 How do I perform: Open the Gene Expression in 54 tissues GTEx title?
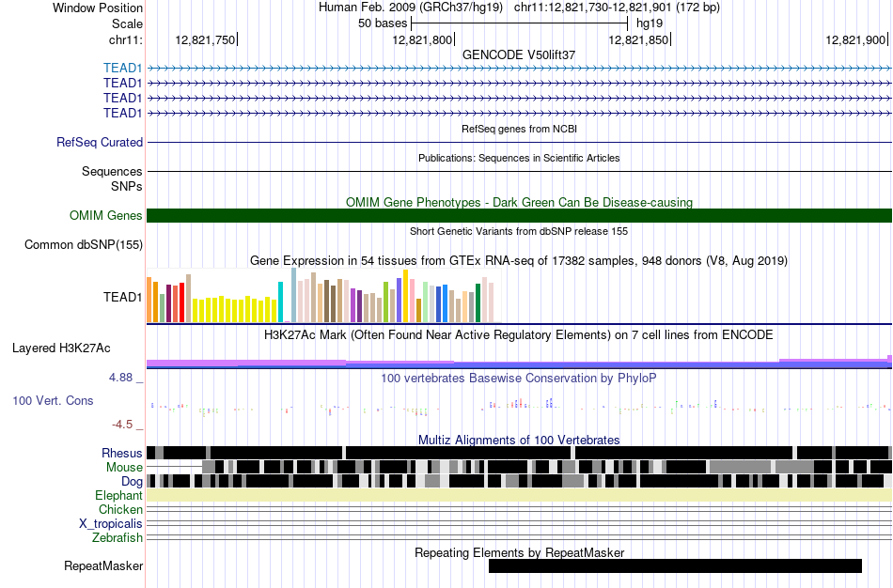tap(519, 261)
